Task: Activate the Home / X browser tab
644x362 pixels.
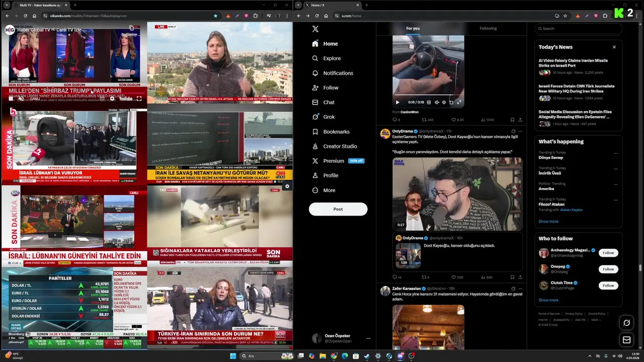Action: click(332, 5)
